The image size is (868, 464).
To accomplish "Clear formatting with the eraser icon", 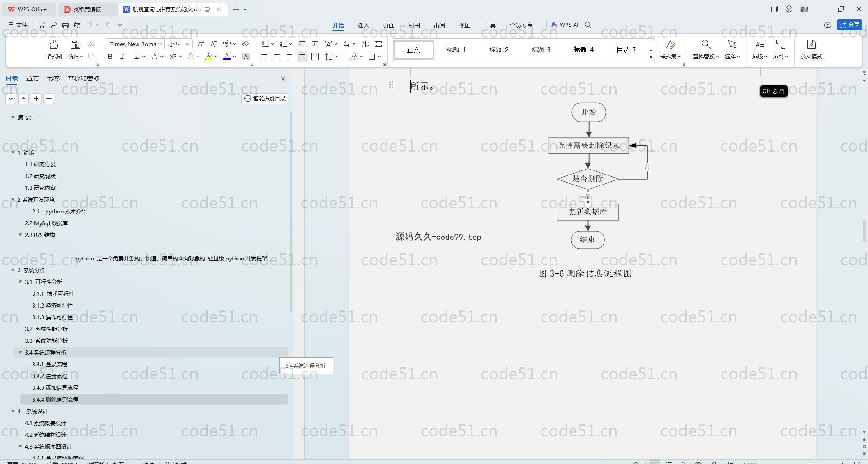I will tap(246, 44).
